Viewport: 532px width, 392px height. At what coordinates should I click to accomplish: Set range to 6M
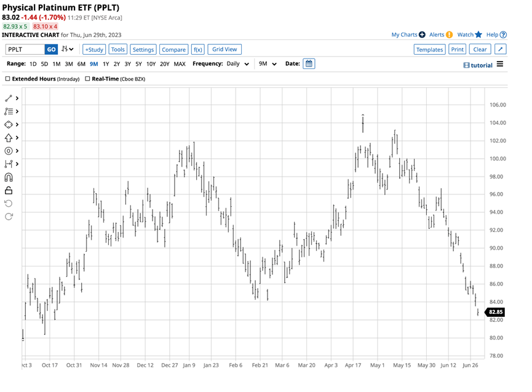click(81, 64)
